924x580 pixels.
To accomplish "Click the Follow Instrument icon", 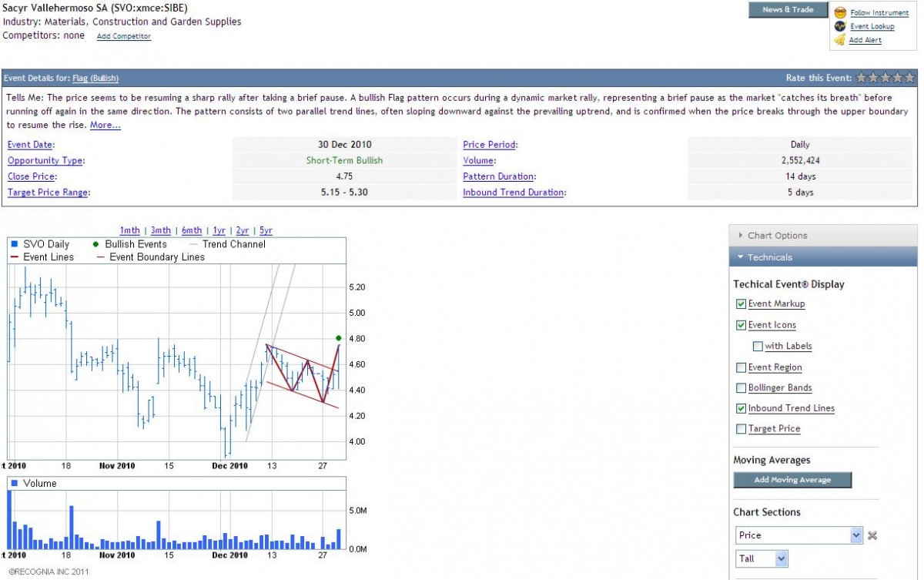I will [x=840, y=12].
